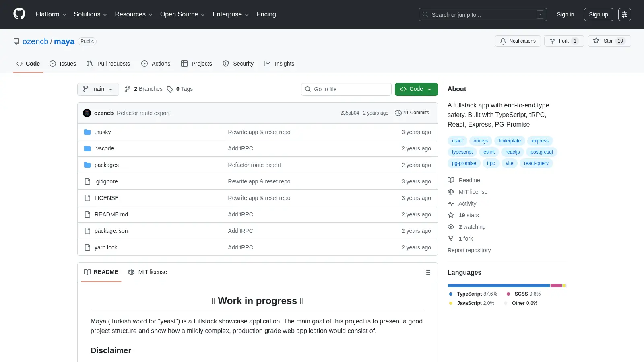Click the vite topic tag
This screenshot has width=644, height=362.
point(510,163)
